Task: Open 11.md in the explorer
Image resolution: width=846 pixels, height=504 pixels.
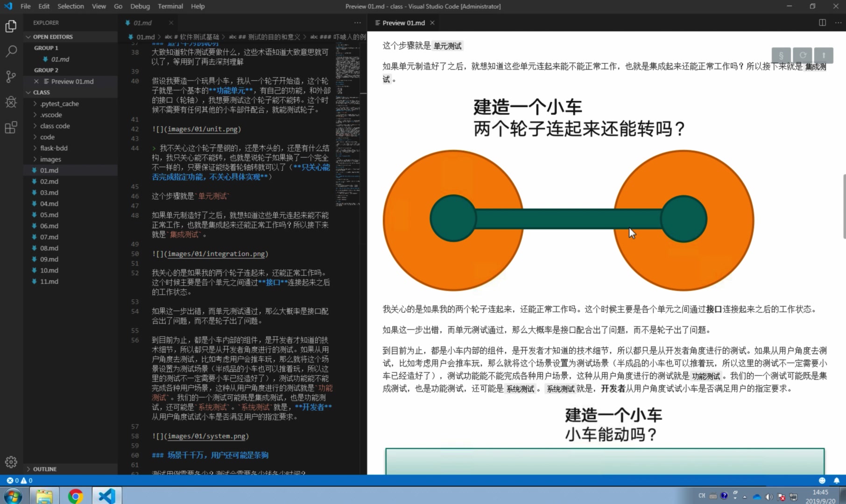Action: 70,281
